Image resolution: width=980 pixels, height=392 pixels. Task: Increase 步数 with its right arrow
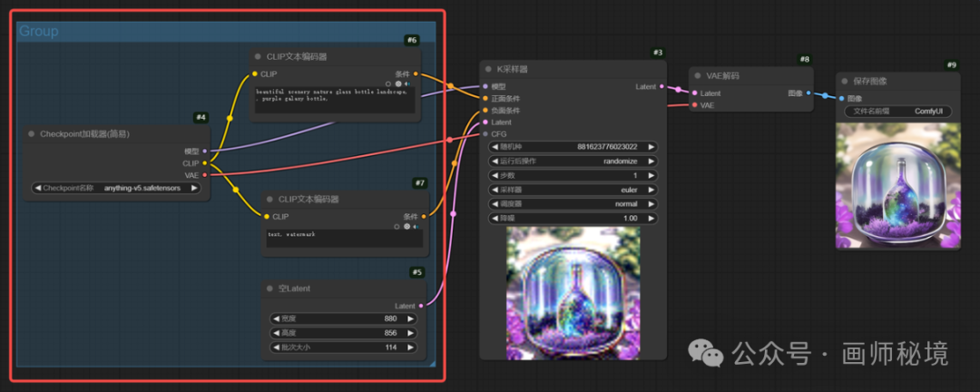pos(651,175)
